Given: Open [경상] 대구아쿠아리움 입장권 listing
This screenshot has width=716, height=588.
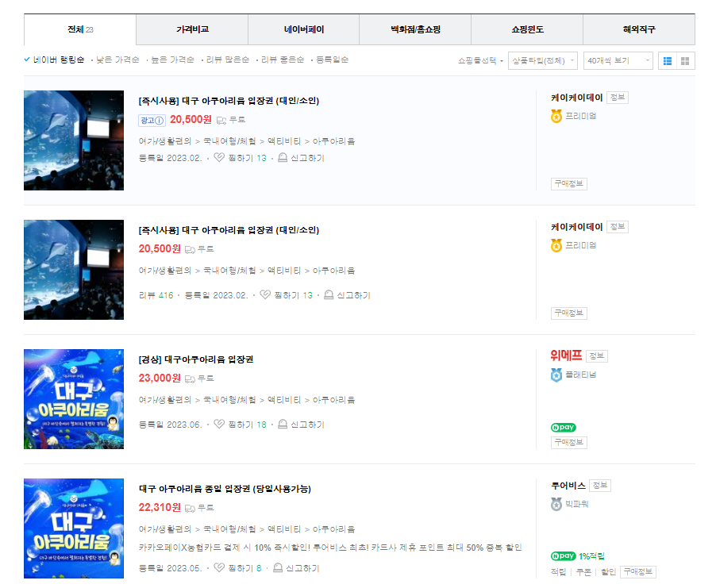Looking at the screenshot, I should pyautogui.click(x=196, y=359).
